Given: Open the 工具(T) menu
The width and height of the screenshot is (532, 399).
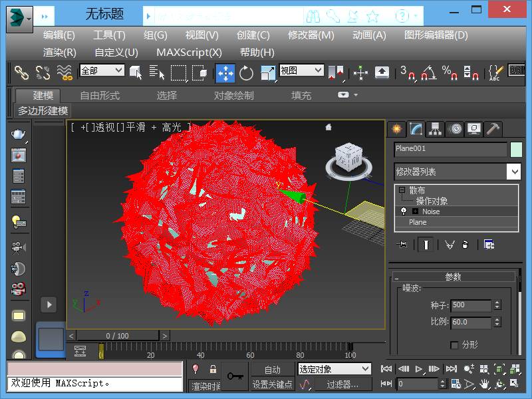Looking at the screenshot, I should click(109, 35).
